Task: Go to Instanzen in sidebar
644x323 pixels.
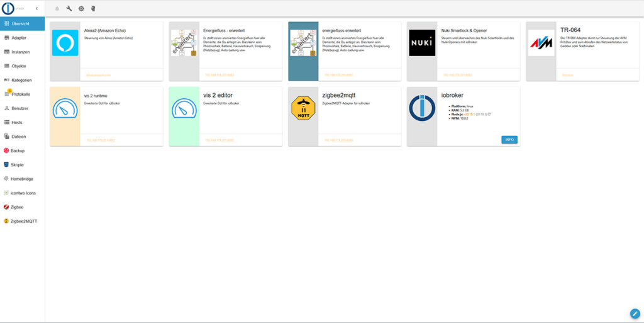Action: 23,52
